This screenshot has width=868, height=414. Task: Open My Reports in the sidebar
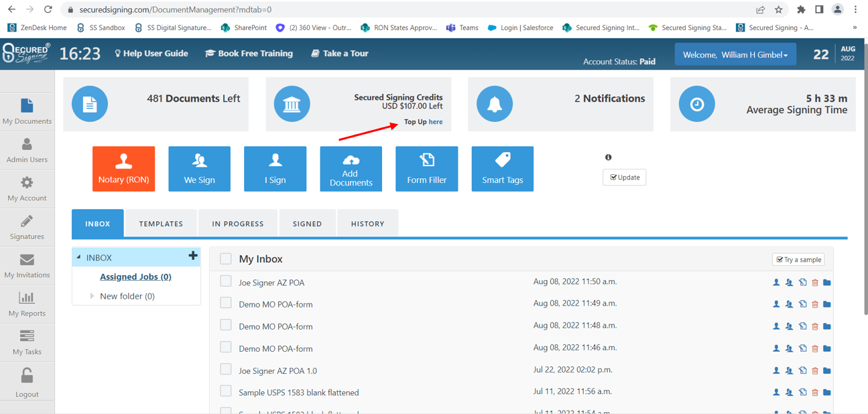coord(27,303)
